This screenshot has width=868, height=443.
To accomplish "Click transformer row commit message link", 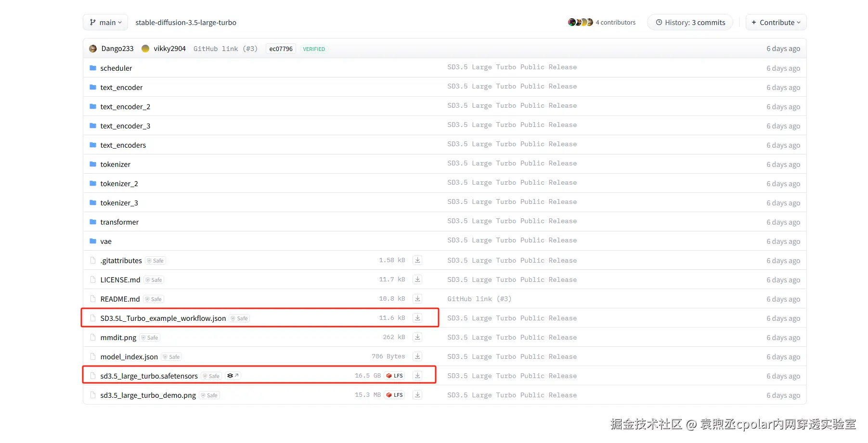I will 512,221.
